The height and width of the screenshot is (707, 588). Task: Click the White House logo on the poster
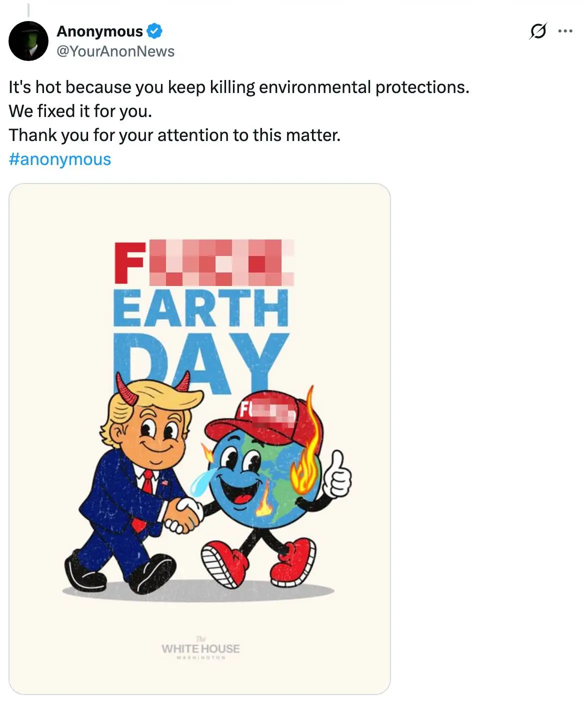[x=200, y=648]
